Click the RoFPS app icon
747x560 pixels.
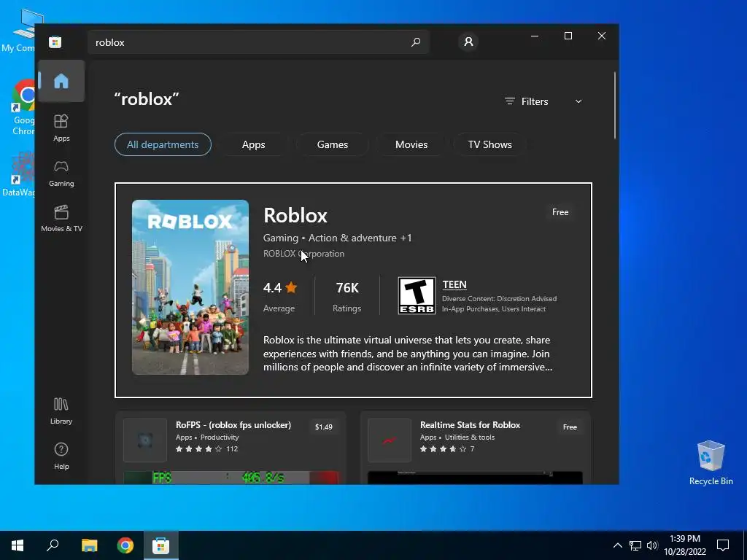145,440
